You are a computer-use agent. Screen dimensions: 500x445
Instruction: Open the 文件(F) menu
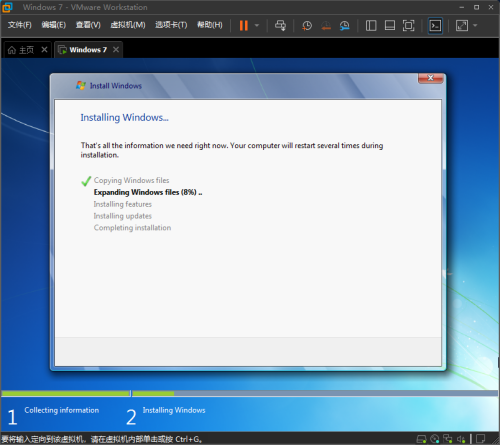point(20,25)
